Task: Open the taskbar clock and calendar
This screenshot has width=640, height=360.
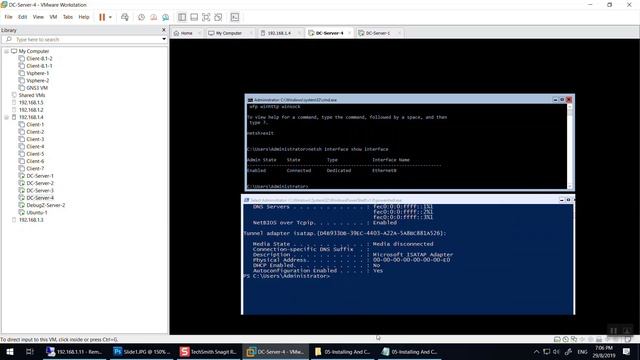Action: click(604, 351)
